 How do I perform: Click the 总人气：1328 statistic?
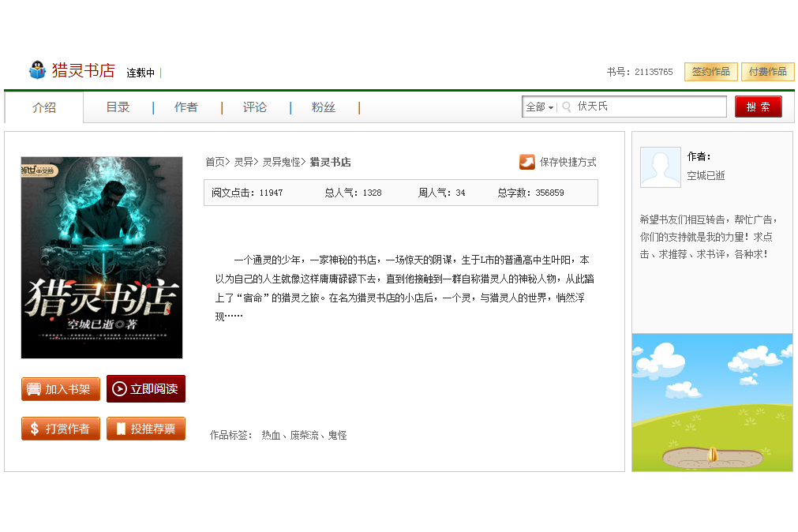pyautogui.click(x=353, y=193)
